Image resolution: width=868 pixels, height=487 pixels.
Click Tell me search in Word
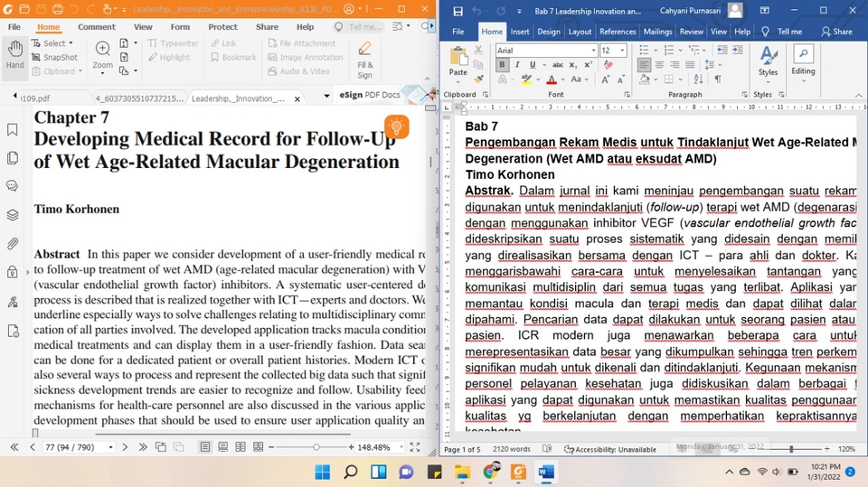(x=781, y=32)
